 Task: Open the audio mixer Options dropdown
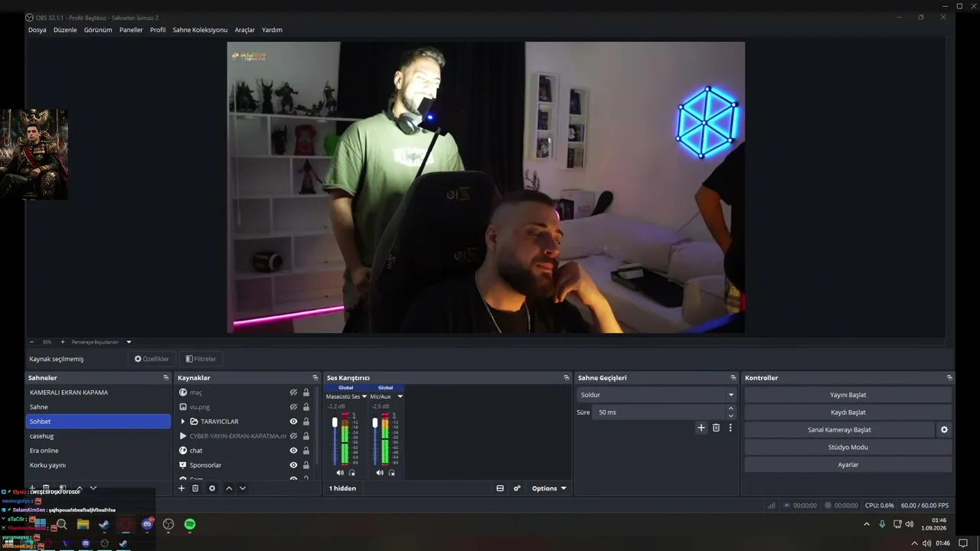(549, 488)
